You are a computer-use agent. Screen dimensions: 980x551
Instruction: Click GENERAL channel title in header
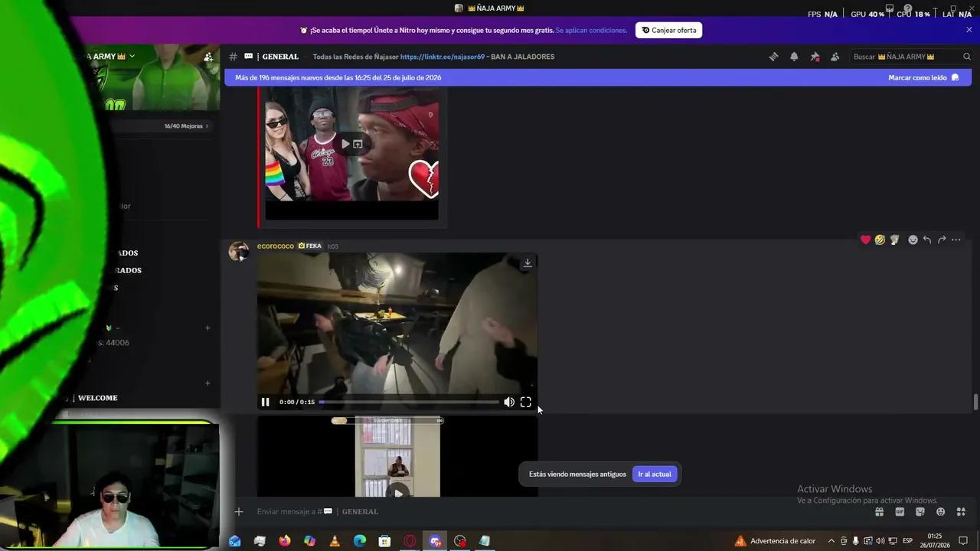click(280, 57)
